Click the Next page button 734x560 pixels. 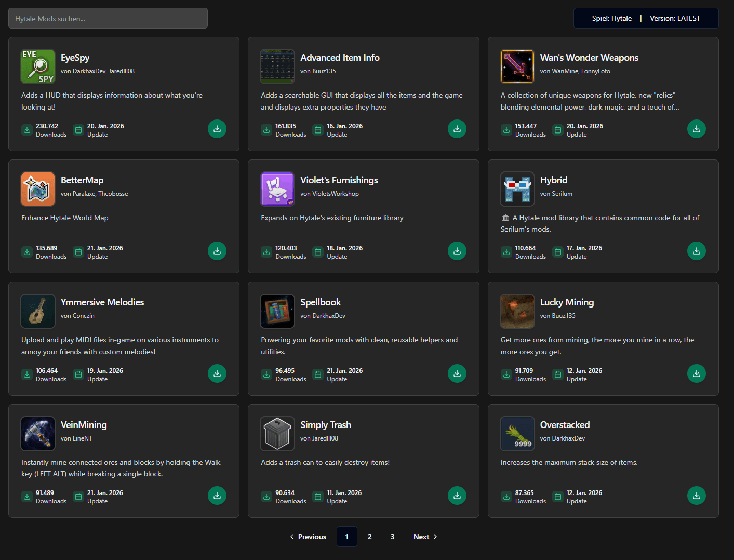pyautogui.click(x=425, y=537)
